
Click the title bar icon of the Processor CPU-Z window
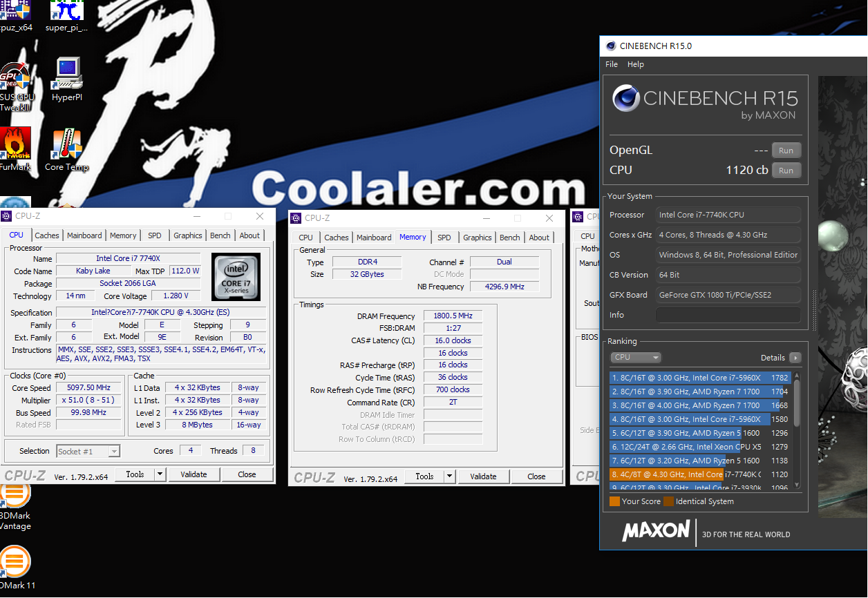pyautogui.click(x=7, y=216)
